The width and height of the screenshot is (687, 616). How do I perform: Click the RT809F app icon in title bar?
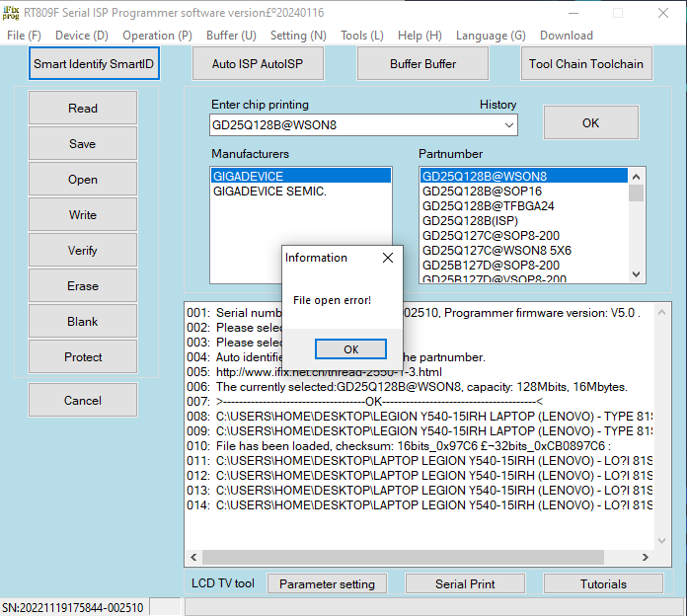click(13, 13)
